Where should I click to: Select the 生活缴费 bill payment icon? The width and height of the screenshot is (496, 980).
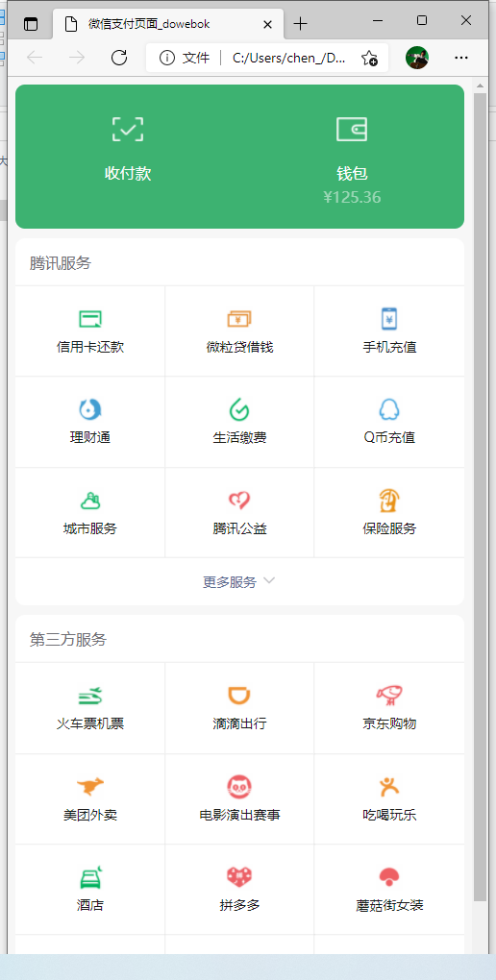239,410
